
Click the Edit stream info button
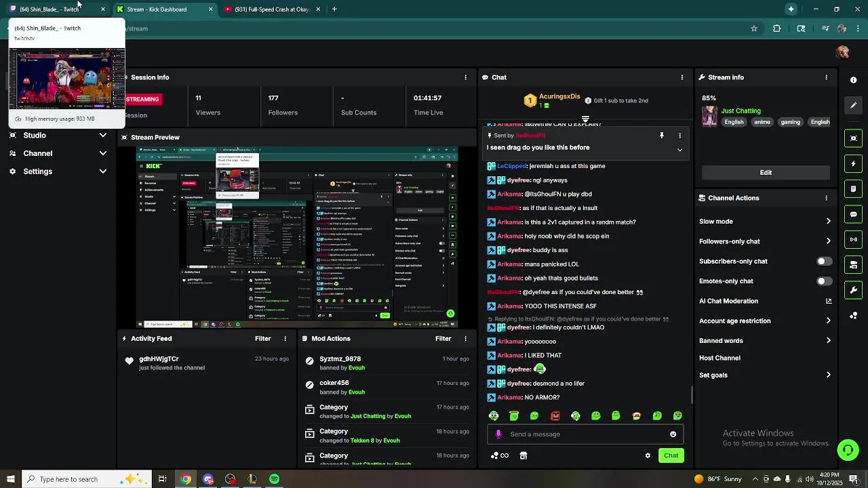(766, 172)
